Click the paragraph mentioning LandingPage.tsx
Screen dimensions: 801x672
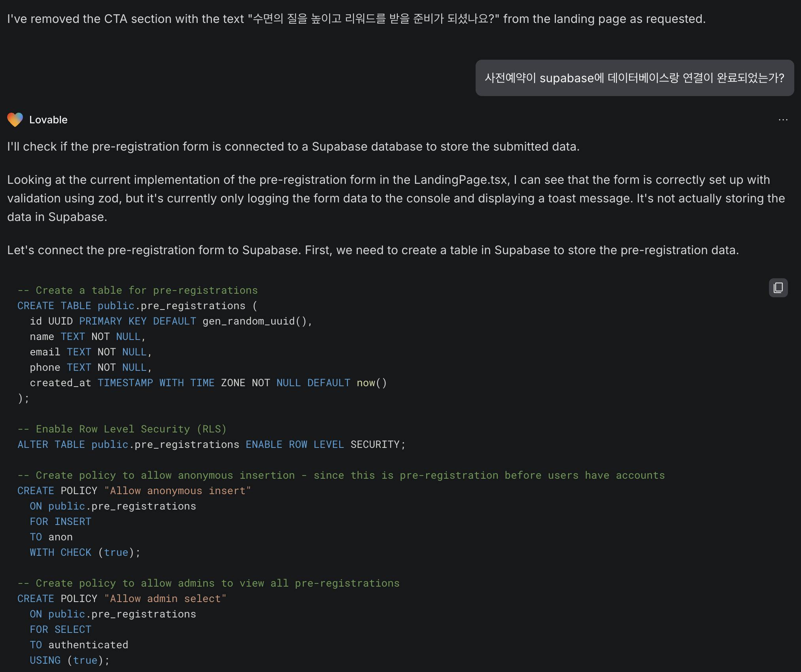point(395,198)
